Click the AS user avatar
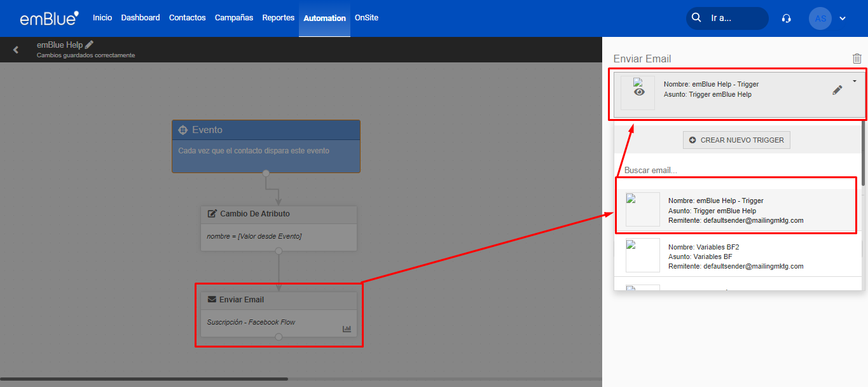 point(820,18)
